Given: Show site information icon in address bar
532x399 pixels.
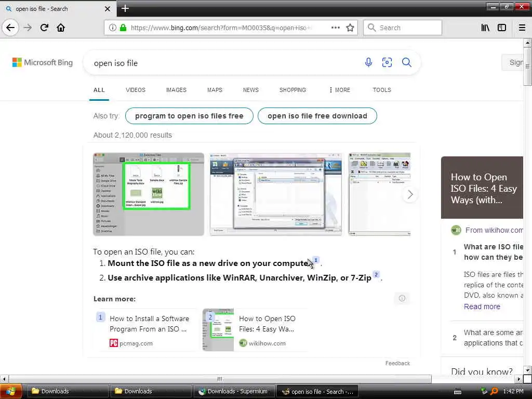Looking at the screenshot, I should [x=112, y=28].
